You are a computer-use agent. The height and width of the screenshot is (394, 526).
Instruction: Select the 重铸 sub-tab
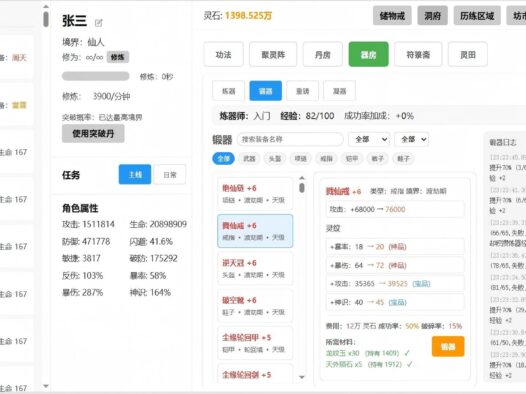(303, 91)
